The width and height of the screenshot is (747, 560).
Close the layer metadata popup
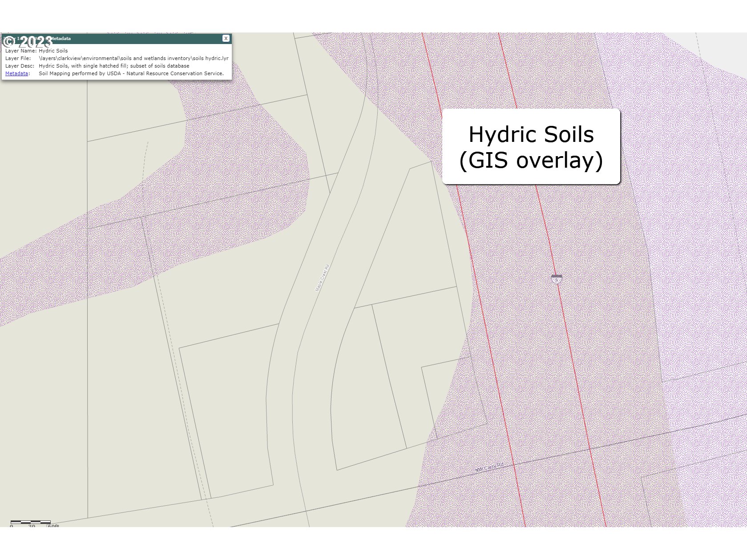pyautogui.click(x=226, y=39)
